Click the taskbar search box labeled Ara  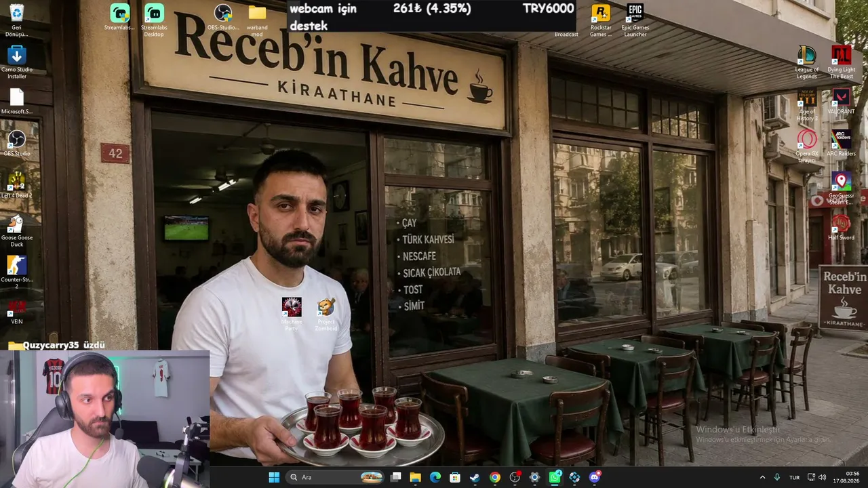336,477
